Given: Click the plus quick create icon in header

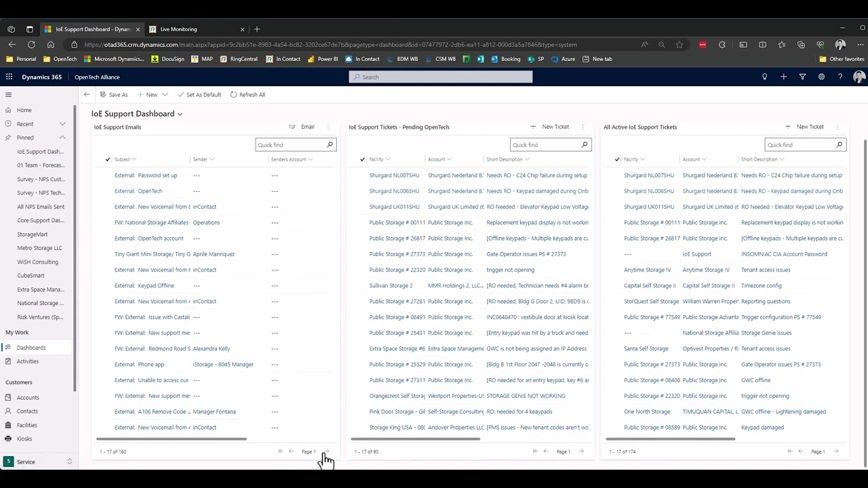Looking at the screenshot, I should pyautogui.click(x=783, y=77).
